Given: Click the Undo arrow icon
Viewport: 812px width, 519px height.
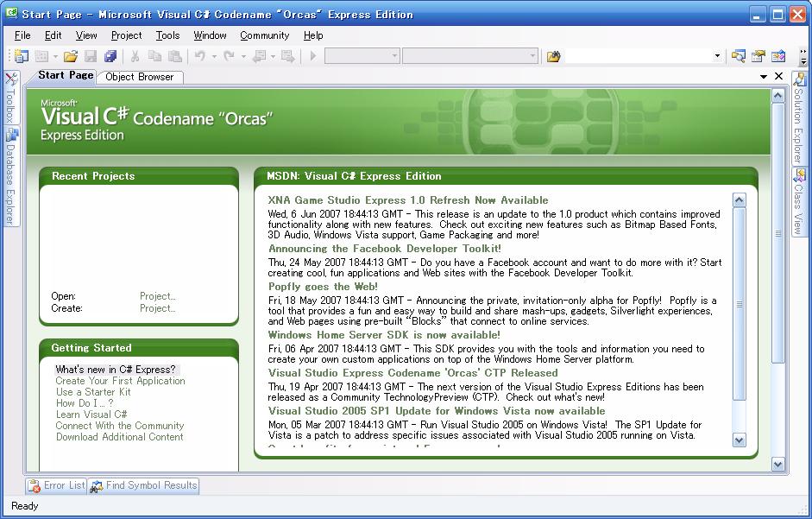Looking at the screenshot, I should coord(200,56).
